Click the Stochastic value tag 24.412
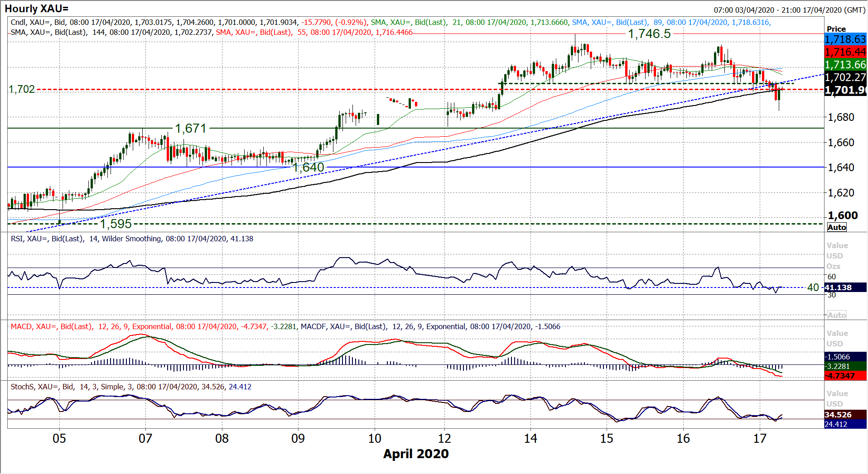The width and height of the screenshot is (868, 474). pyautogui.click(x=845, y=424)
